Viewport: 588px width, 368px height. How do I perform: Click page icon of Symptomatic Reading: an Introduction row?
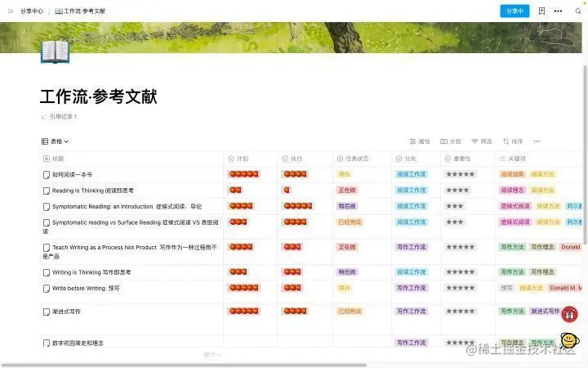pos(46,207)
